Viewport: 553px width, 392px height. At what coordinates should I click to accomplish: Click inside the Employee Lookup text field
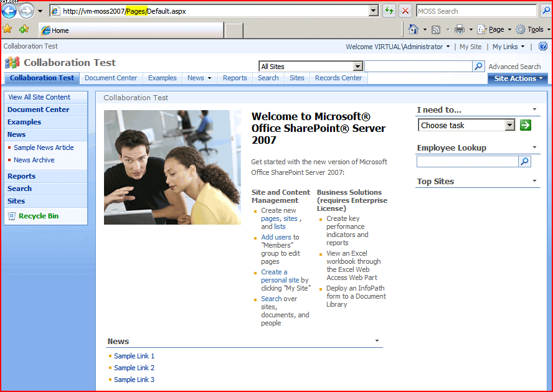(467, 162)
